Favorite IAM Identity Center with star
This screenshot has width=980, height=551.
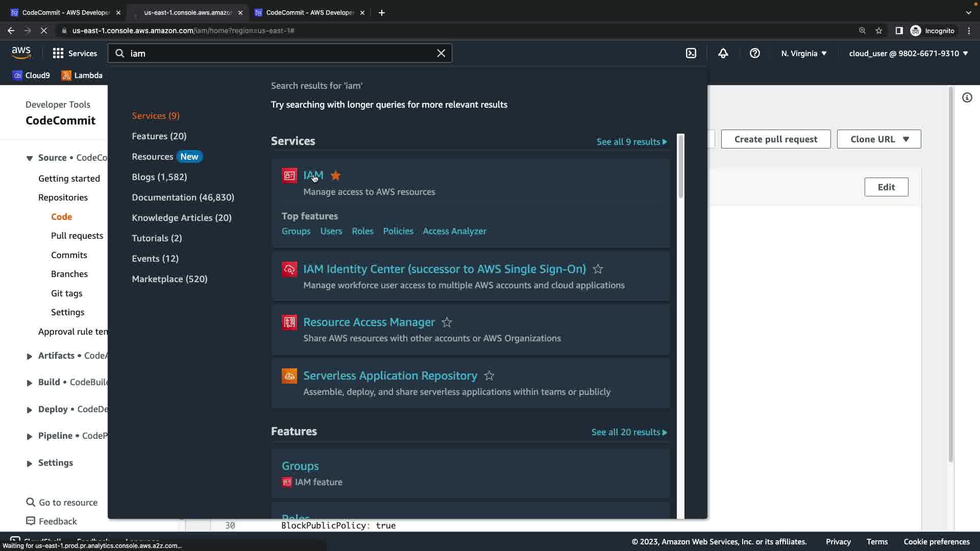598,269
